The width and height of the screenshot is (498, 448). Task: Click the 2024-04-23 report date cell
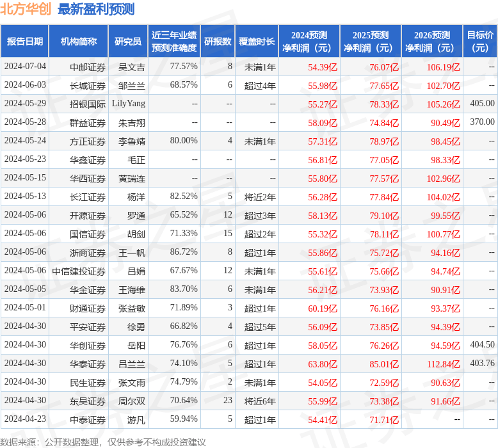[x=25, y=419]
